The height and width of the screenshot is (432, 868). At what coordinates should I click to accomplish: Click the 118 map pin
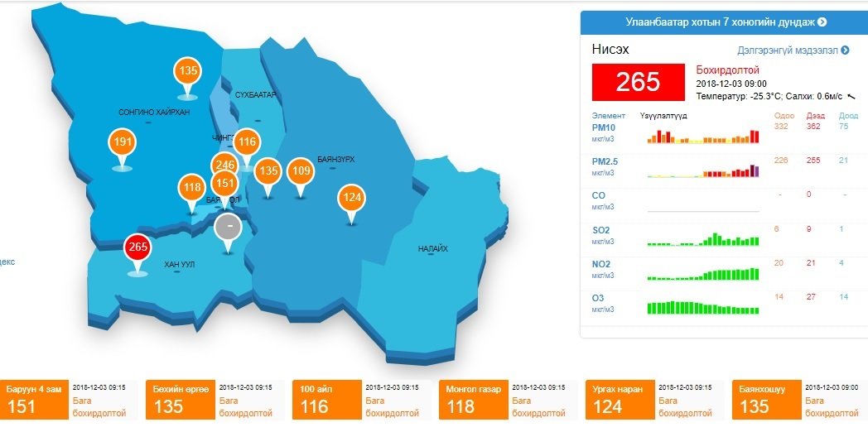pos(192,188)
